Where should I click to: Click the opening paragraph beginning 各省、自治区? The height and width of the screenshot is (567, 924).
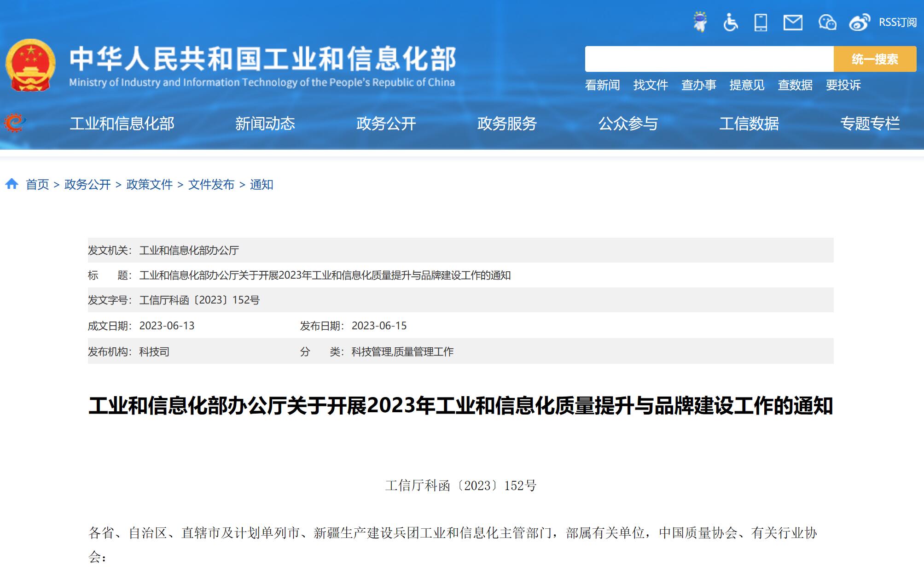pos(453,544)
